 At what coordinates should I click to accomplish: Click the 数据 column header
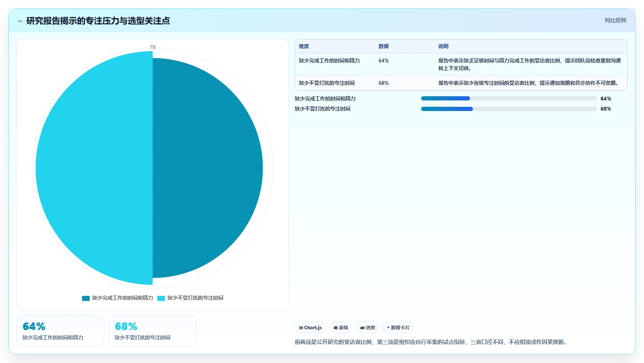pyautogui.click(x=383, y=46)
